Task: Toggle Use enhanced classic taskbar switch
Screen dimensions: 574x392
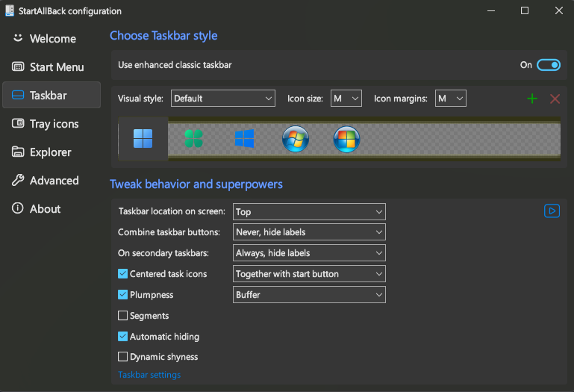Action: pyautogui.click(x=549, y=65)
